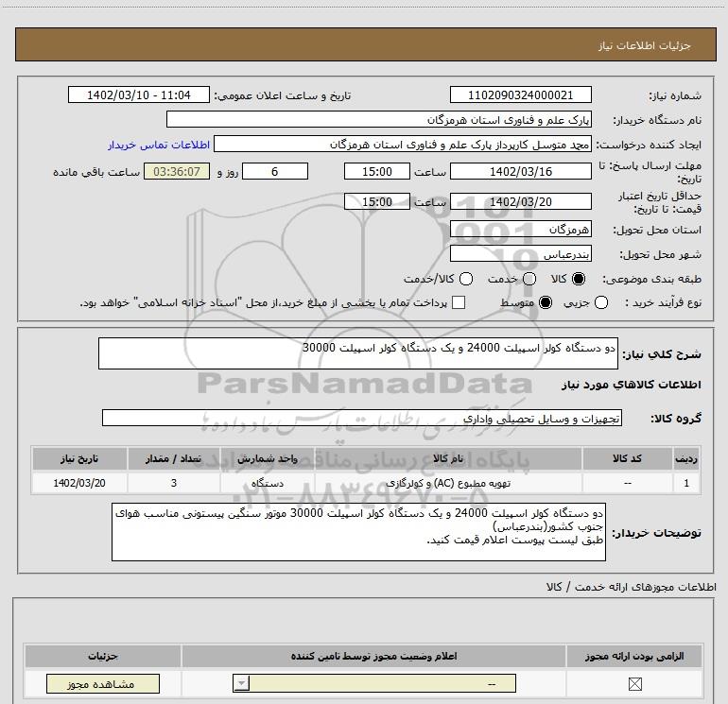728x704 pixels.
Task: Select the جزیی purchase type radio
Action: [x=601, y=302]
